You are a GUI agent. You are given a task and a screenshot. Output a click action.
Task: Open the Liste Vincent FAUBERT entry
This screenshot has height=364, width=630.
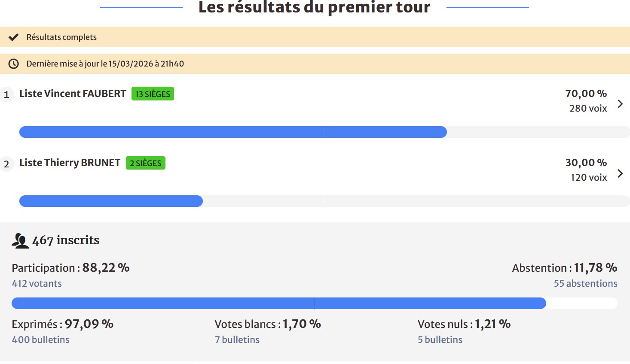coord(73,94)
